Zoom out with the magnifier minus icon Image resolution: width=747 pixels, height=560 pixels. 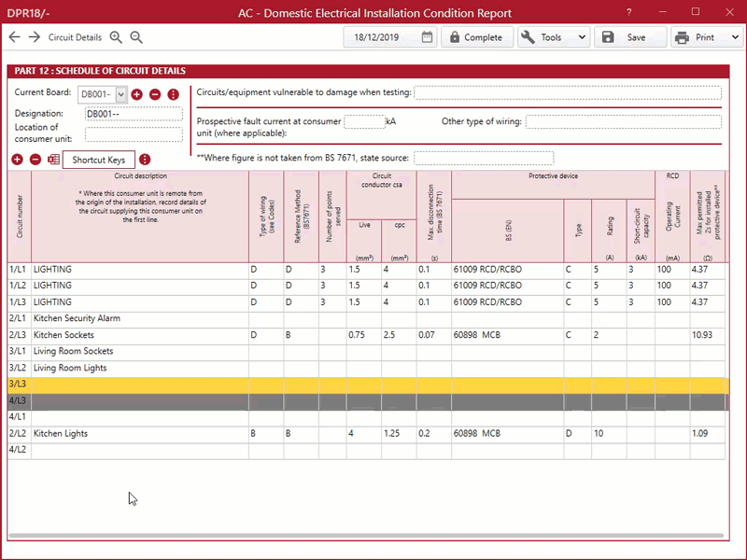coord(136,37)
